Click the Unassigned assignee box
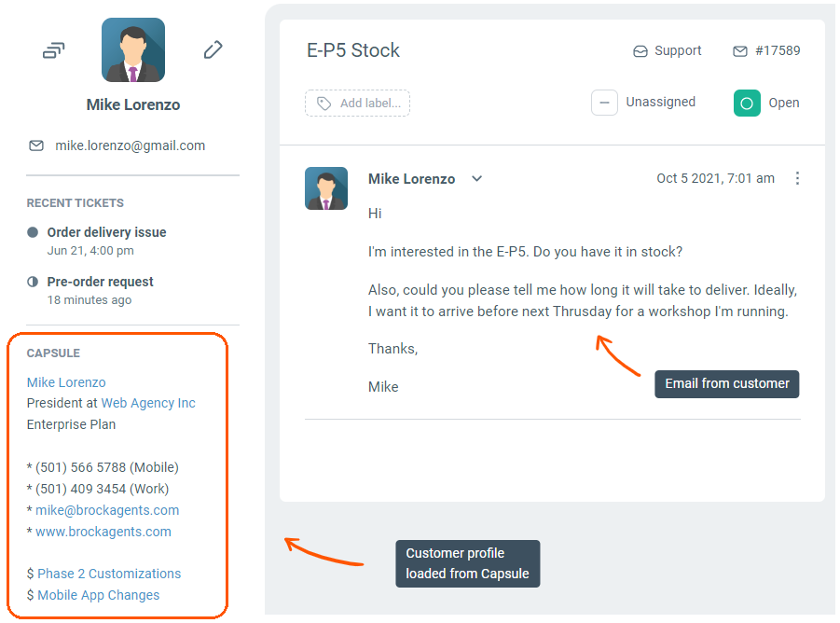Screen dimensions: 840x623 [604, 103]
